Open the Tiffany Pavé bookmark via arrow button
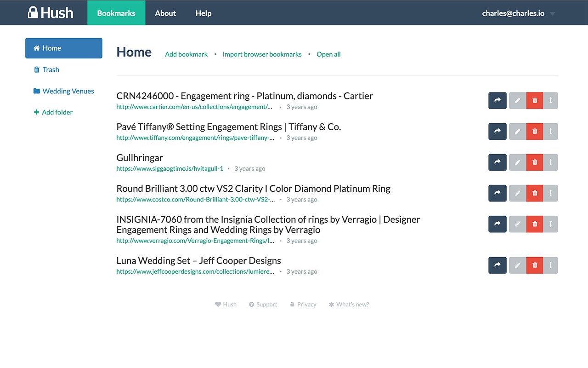The image size is (588, 368). 498,131
